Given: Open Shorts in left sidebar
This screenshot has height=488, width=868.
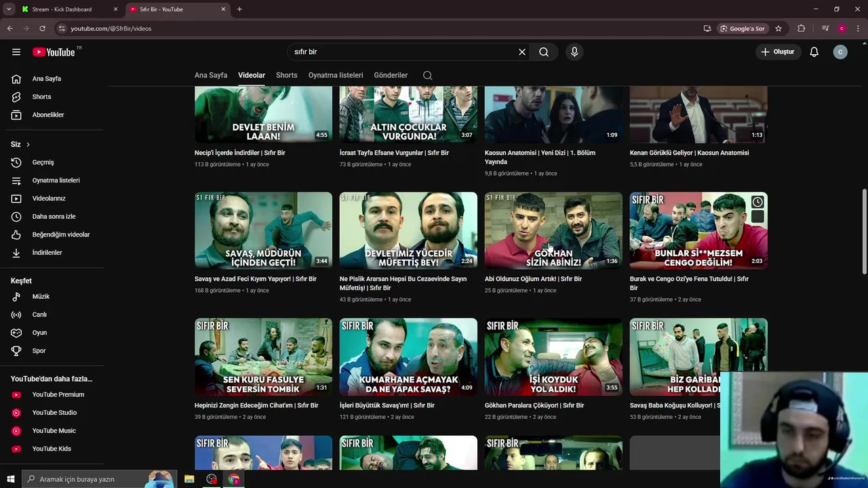Looking at the screenshot, I should coord(54,97).
